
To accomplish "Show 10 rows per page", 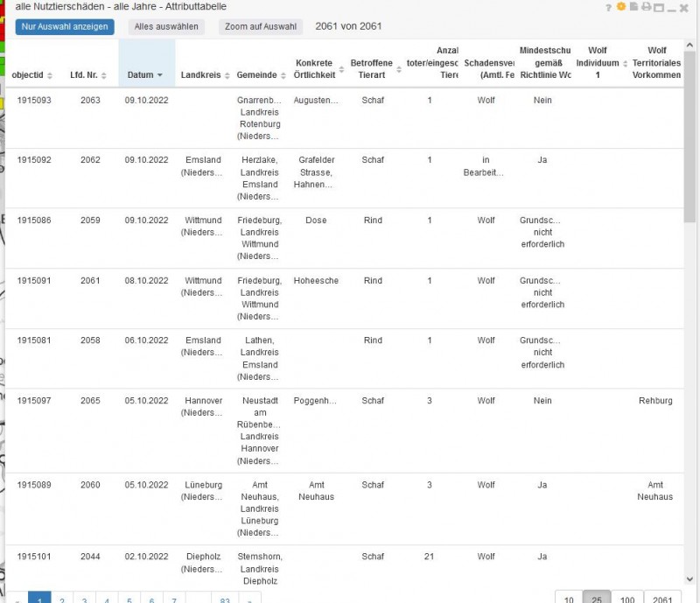I will pos(569,599).
